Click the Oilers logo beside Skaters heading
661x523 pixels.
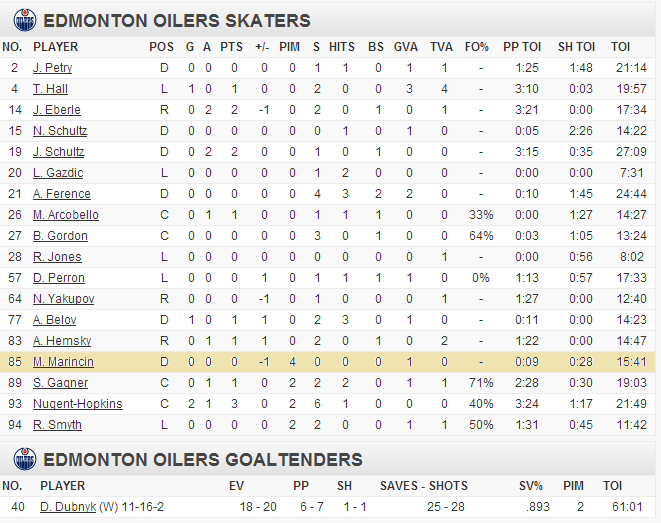25,20
